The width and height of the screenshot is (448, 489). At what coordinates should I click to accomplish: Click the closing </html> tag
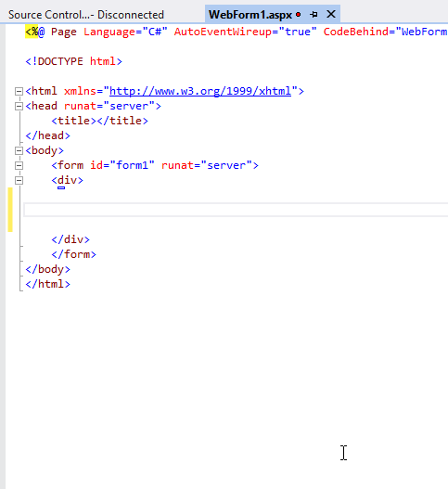pyautogui.click(x=47, y=284)
